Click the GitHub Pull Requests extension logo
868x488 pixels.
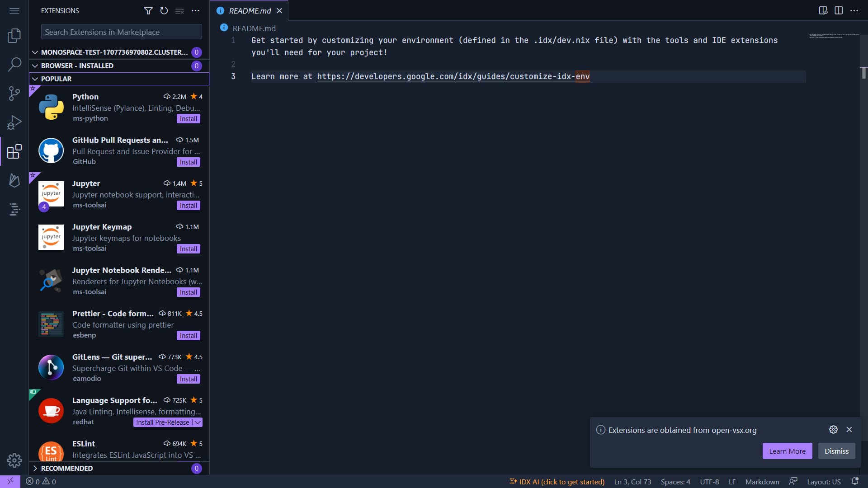(x=51, y=150)
